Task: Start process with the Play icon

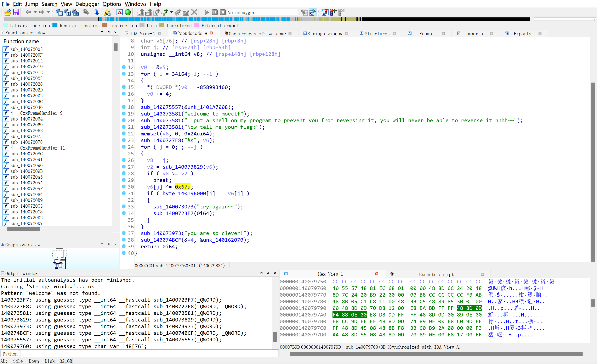Action: [x=206, y=12]
